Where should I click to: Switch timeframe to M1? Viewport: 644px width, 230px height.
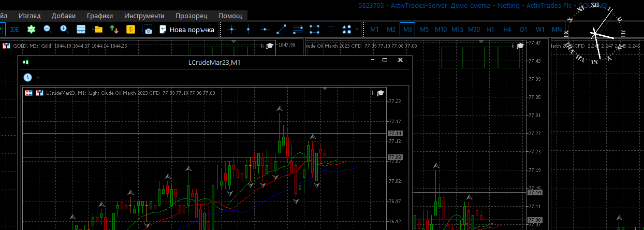pos(374,30)
